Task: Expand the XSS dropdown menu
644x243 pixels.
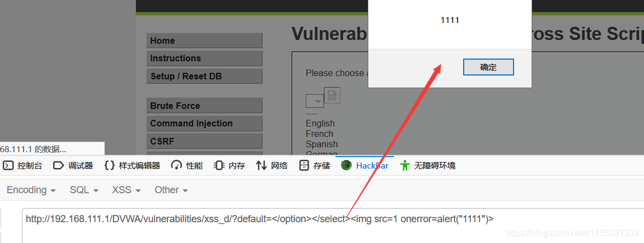Action: [x=127, y=190]
